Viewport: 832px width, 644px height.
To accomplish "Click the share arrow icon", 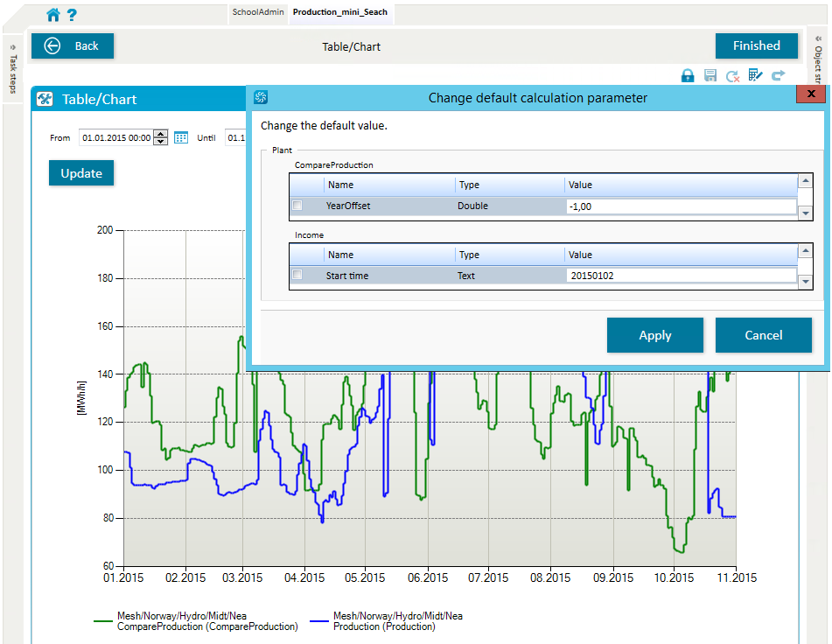I will point(778,76).
